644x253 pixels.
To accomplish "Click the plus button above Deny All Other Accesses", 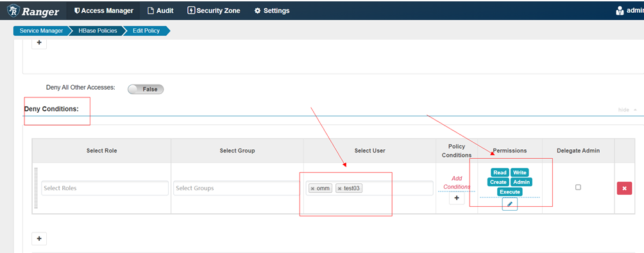I will point(39,42).
